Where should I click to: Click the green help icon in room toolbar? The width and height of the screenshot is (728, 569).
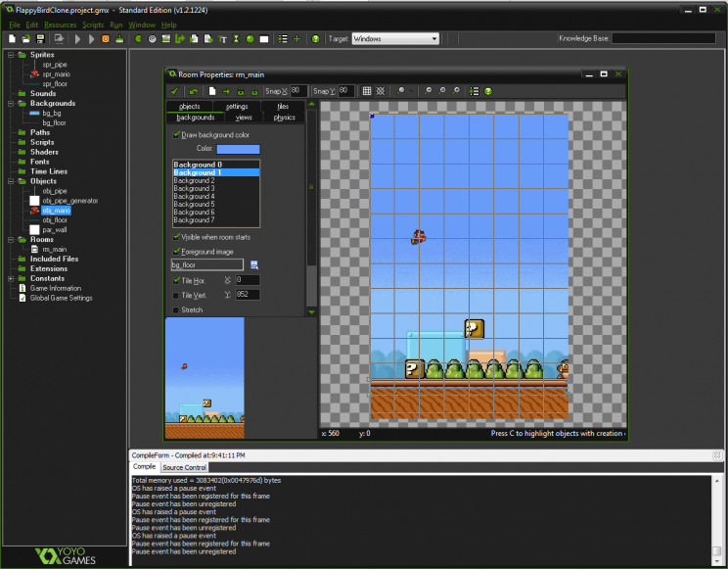(x=487, y=91)
